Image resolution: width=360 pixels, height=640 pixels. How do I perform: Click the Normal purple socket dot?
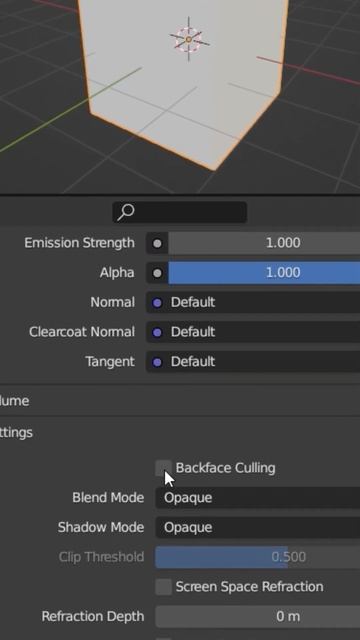pos(157,303)
